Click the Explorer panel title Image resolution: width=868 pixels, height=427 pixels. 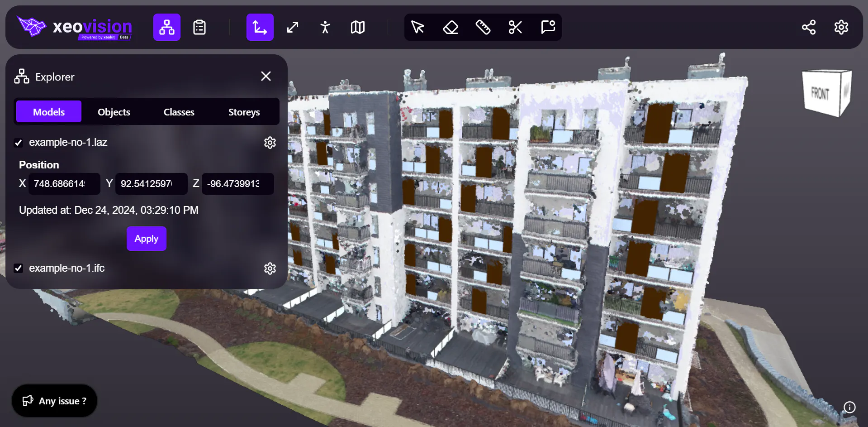pyautogui.click(x=55, y=77)
